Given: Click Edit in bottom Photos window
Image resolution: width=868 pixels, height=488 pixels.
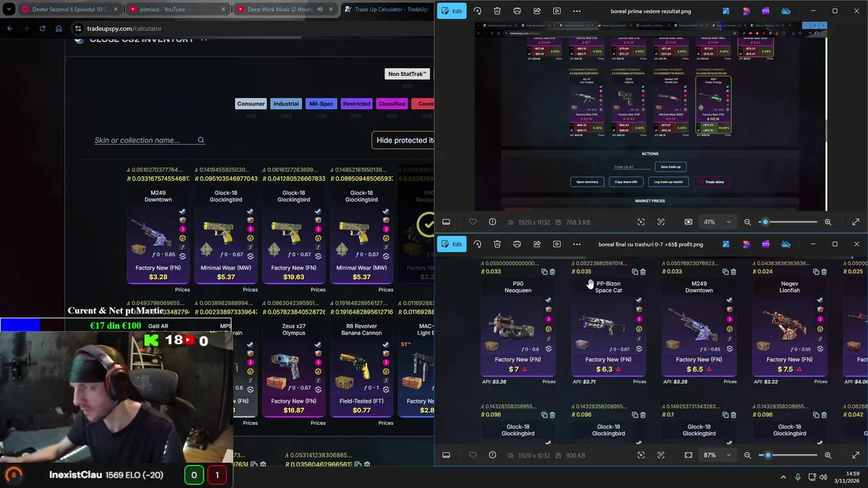Looking at the screenshot, I should tap(452, 244).
